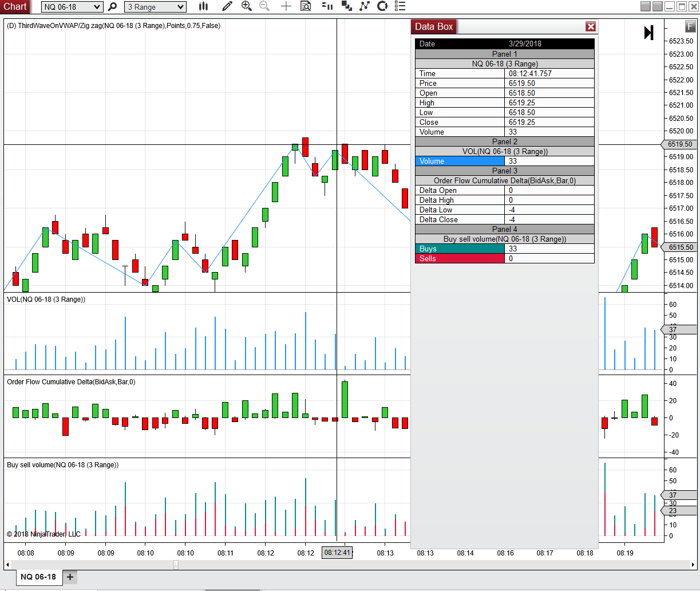Click the Buy sell volume header in Data Box

(505, 239)
